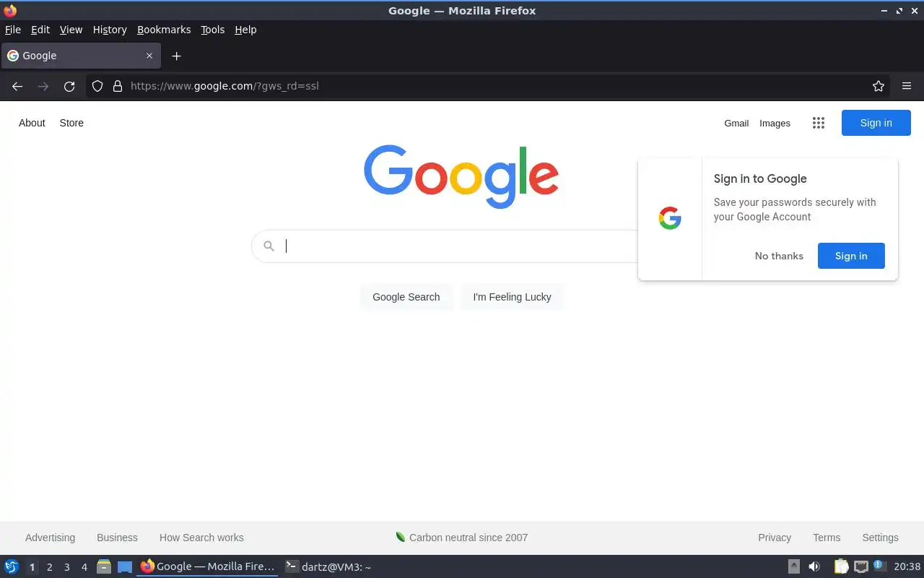Open the History menu
Screen dimensions: 924x578
[110, 30]
